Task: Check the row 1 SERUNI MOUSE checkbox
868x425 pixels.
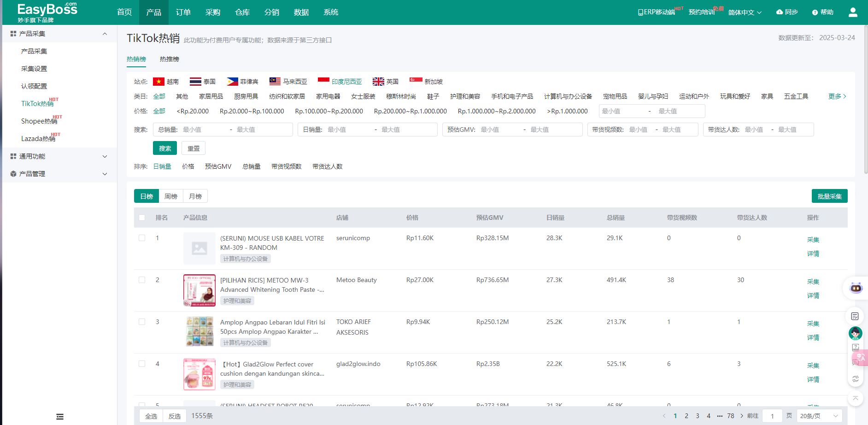Action: tap(142, 238)
